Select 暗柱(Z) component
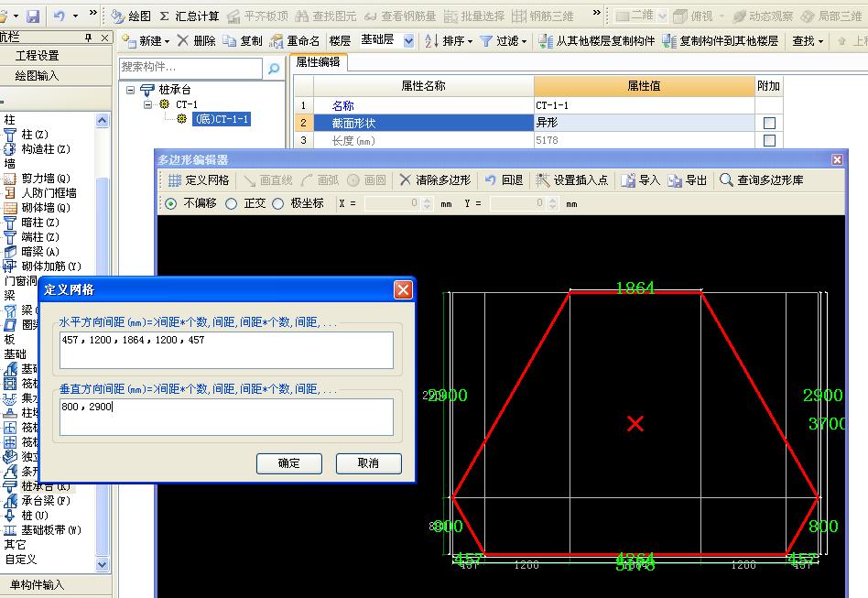 coord(31,222)
